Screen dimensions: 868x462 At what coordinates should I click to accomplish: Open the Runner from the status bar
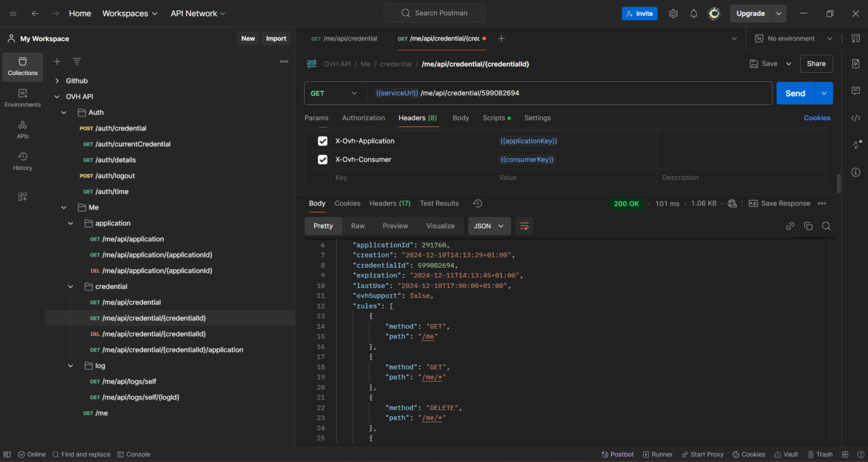click(657, 454)
